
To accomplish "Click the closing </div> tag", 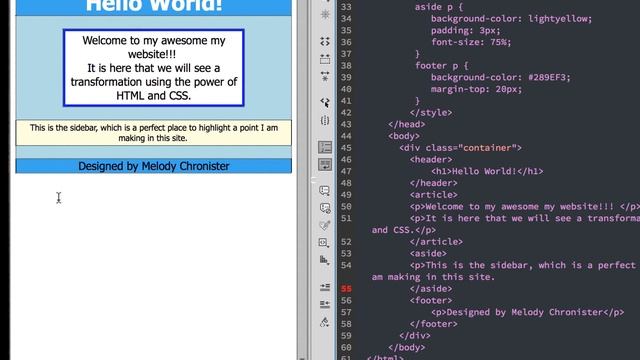I will point(415,336).
